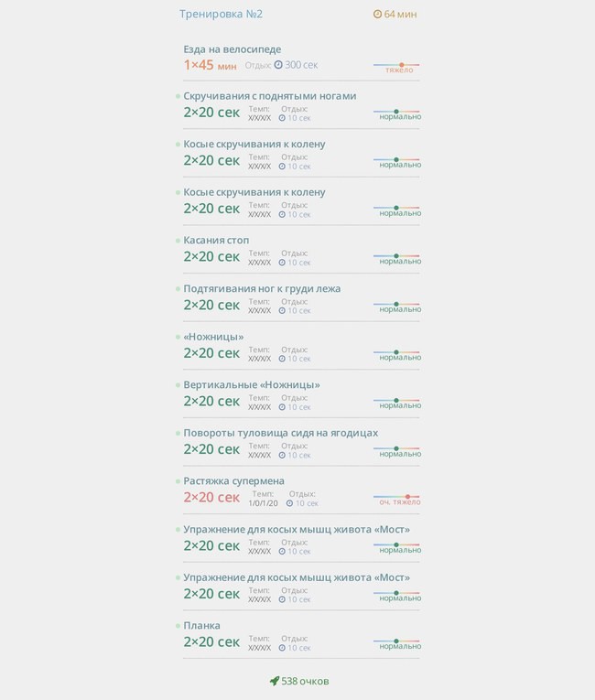Screen dimensions: 595x700
Task: Select Скручивания с поднятыми ногами exercise title
Action: (x=270, y=96)
